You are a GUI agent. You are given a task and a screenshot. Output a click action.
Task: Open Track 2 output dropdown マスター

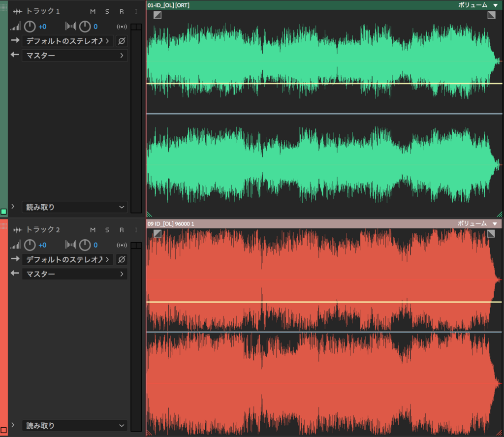(75, 274)
